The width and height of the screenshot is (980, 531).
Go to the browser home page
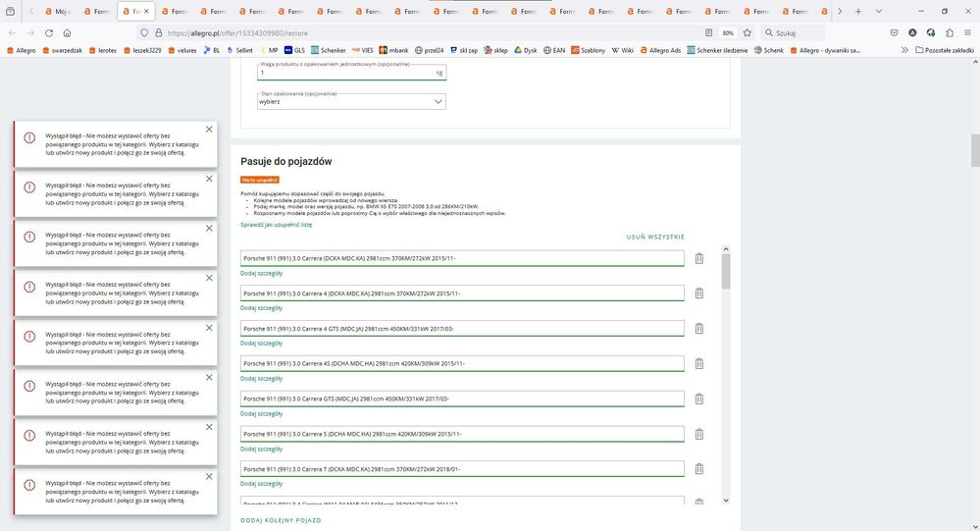click(x=67, y=32)
